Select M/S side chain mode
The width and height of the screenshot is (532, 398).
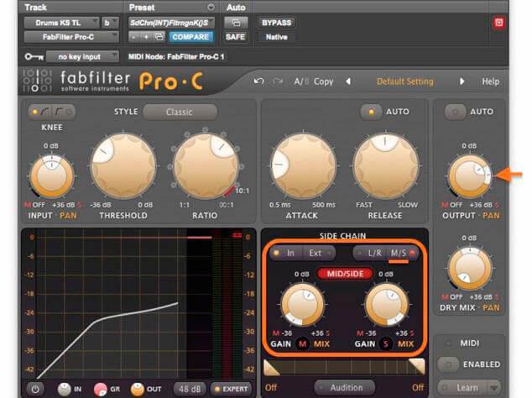pos(403,253)
